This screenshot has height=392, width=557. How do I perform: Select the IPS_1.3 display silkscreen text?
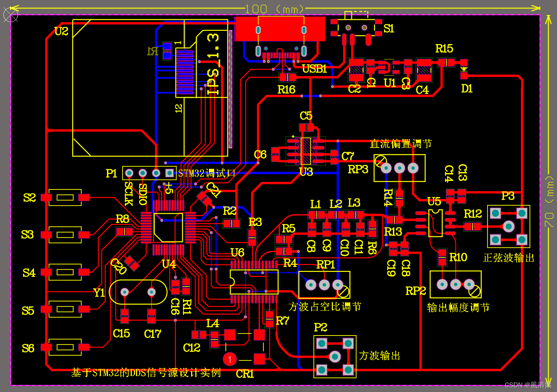[x=213, y=64]
